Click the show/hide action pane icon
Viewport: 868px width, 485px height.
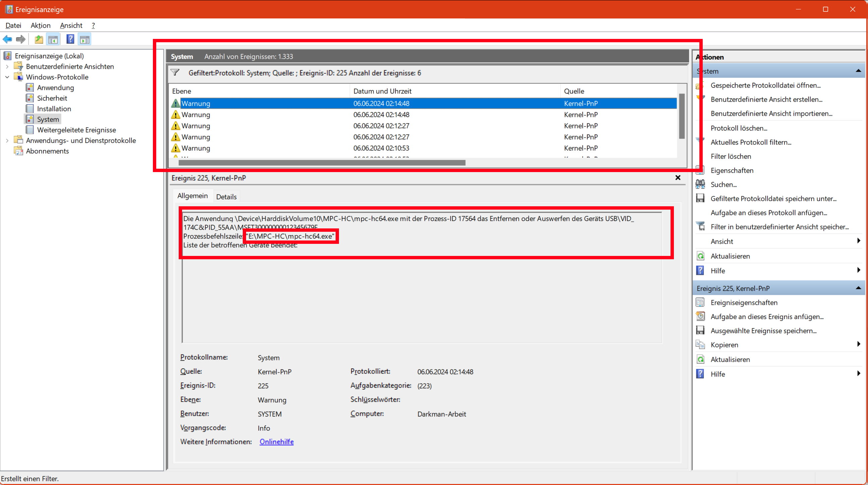point(84,40)
